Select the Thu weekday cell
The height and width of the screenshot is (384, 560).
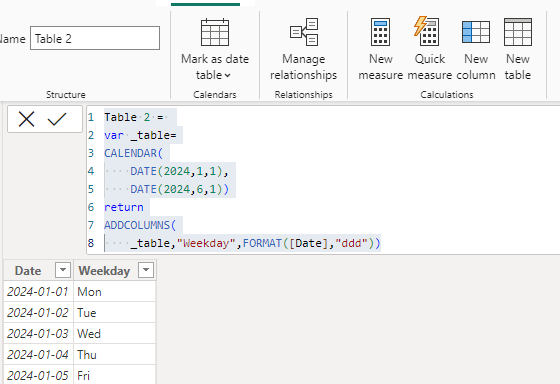[115, 355]
